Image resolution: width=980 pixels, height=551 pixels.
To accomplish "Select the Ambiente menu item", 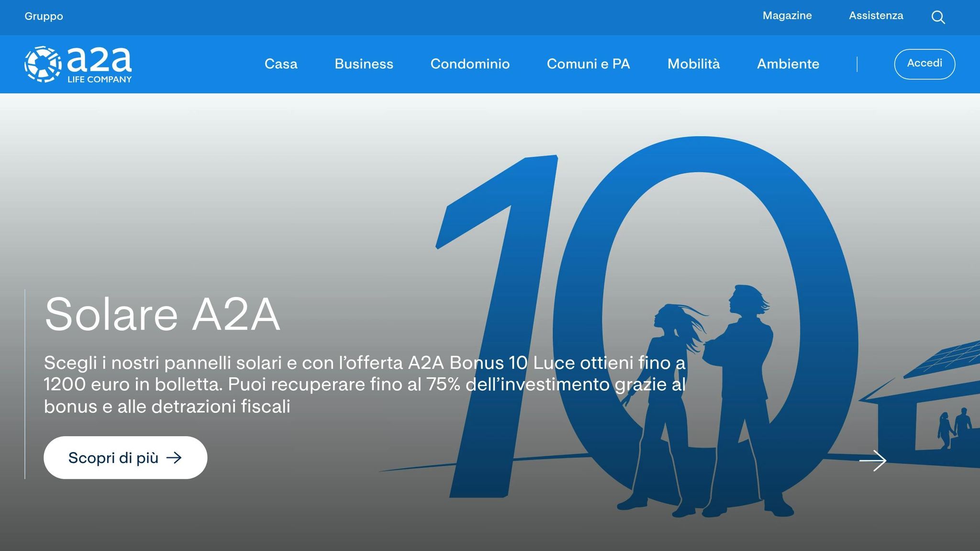I will [x=788, y=64].
